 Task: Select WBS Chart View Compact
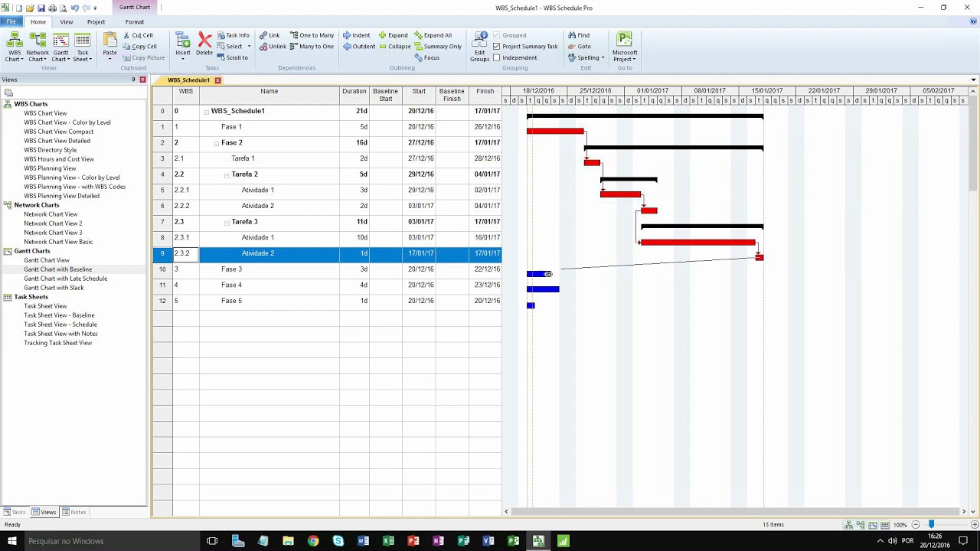point(59,132)
